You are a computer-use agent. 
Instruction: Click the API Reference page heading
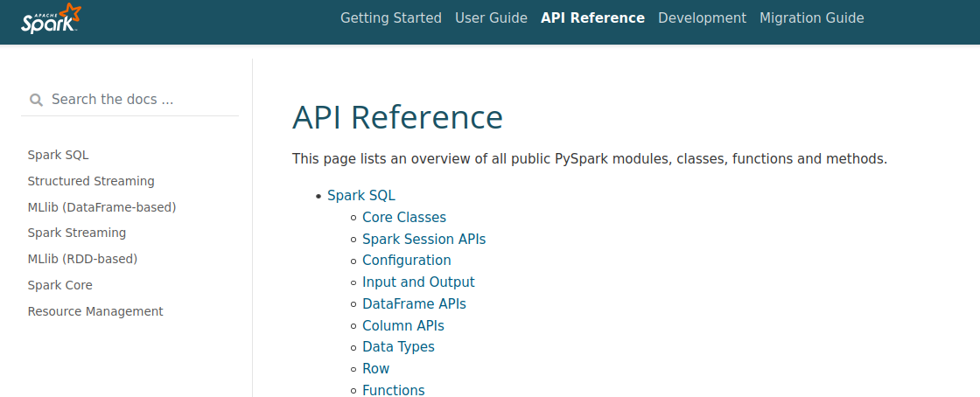[397, 118]
